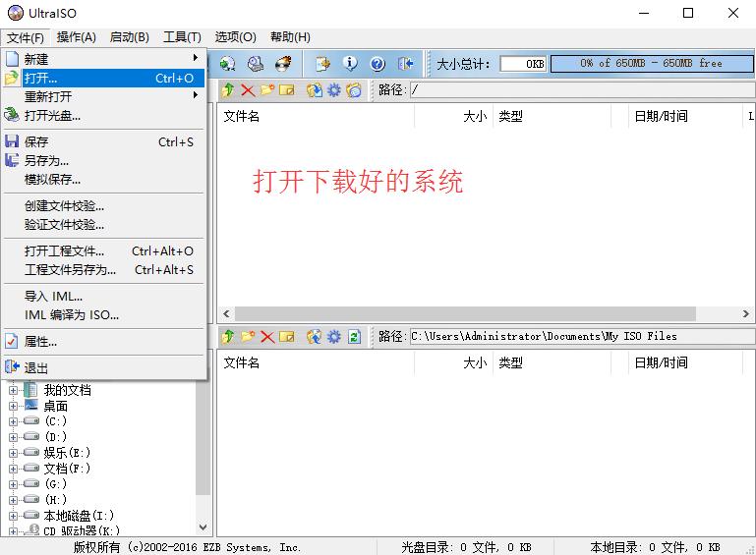
Task: Go up a folder in the local pane toolbar
Action: pyautogui.click(x=228, y=336)
